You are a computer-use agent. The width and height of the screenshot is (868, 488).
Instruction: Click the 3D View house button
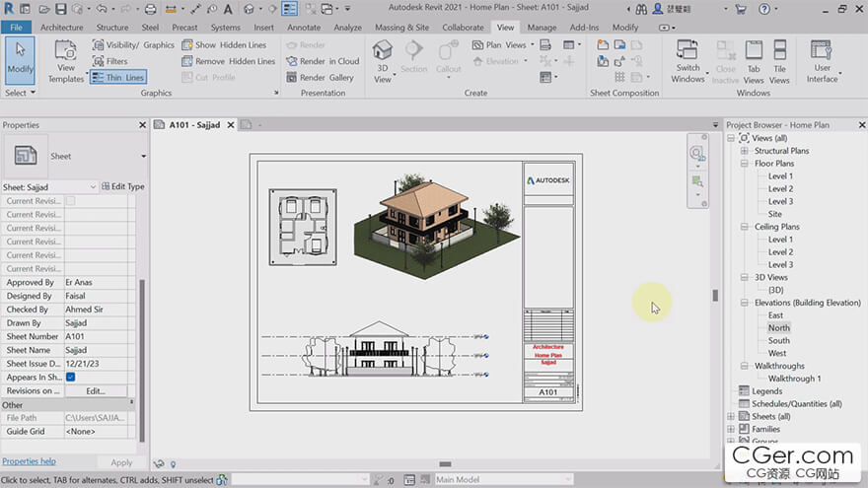[x=383, y=61]
